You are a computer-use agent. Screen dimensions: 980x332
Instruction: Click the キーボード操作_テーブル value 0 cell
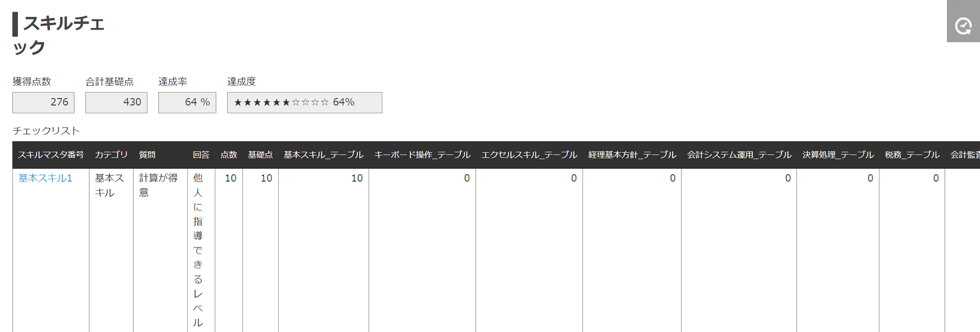[x=422, y=250]
